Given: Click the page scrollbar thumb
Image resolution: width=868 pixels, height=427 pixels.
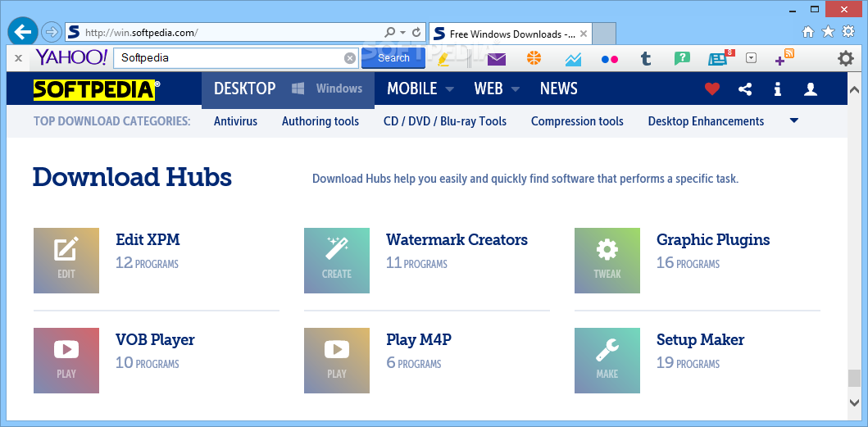Looking at the screenshot, I should (x=854, y=379).
